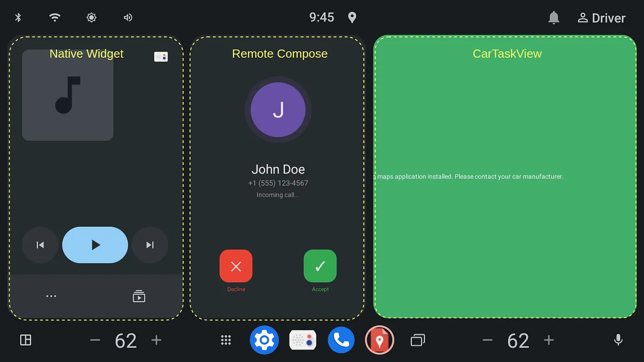Tap the John Doe caller name
Viewport: 644px width, 362px height.
pos(278,169)
